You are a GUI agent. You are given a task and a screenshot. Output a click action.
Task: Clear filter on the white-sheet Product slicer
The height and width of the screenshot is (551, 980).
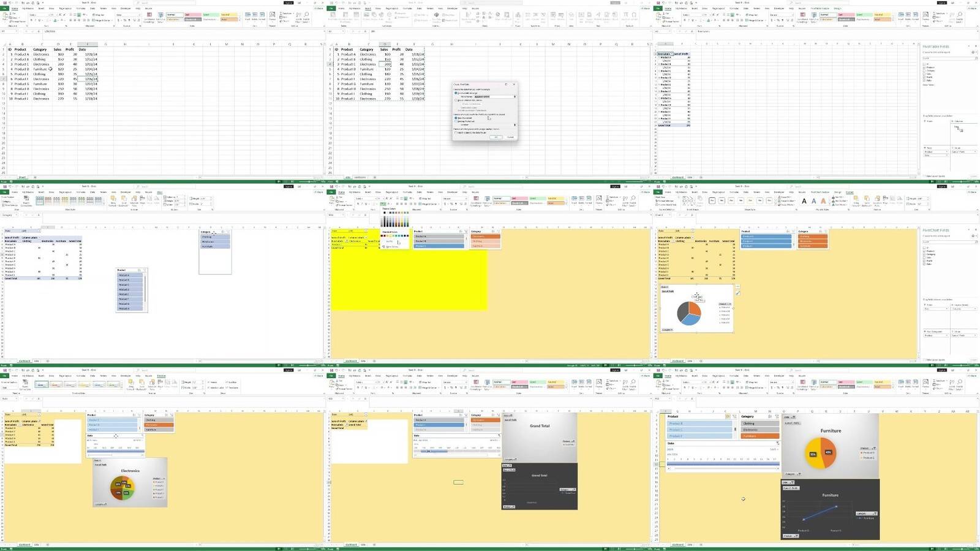[x=145, y=270]
